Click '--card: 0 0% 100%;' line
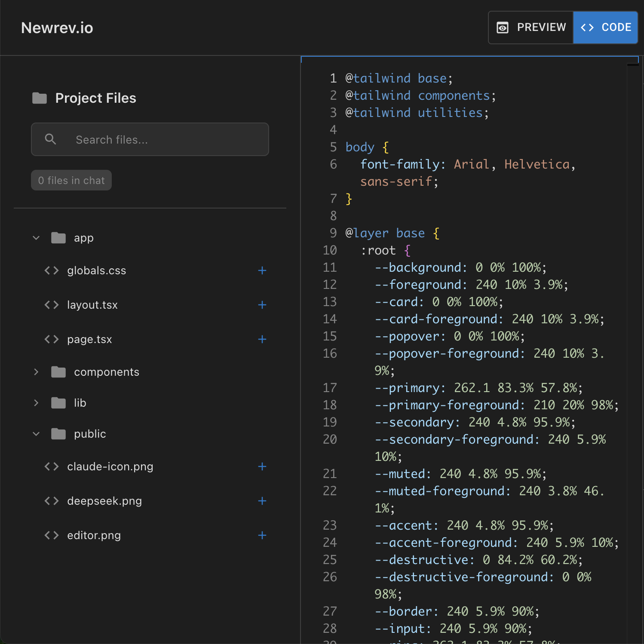The image size is (644, 644). click(439, 302)
